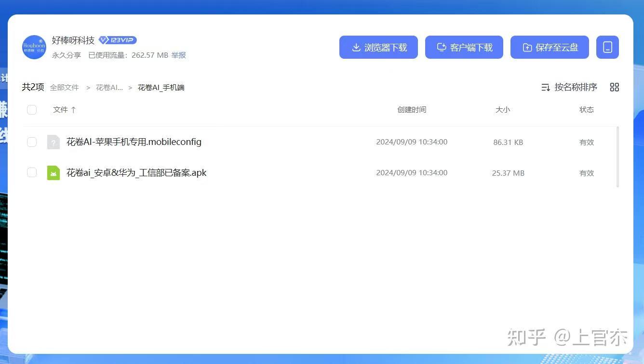Click the 大小 column header
This screenshot has width=644, height=364.
coord(503,110)
